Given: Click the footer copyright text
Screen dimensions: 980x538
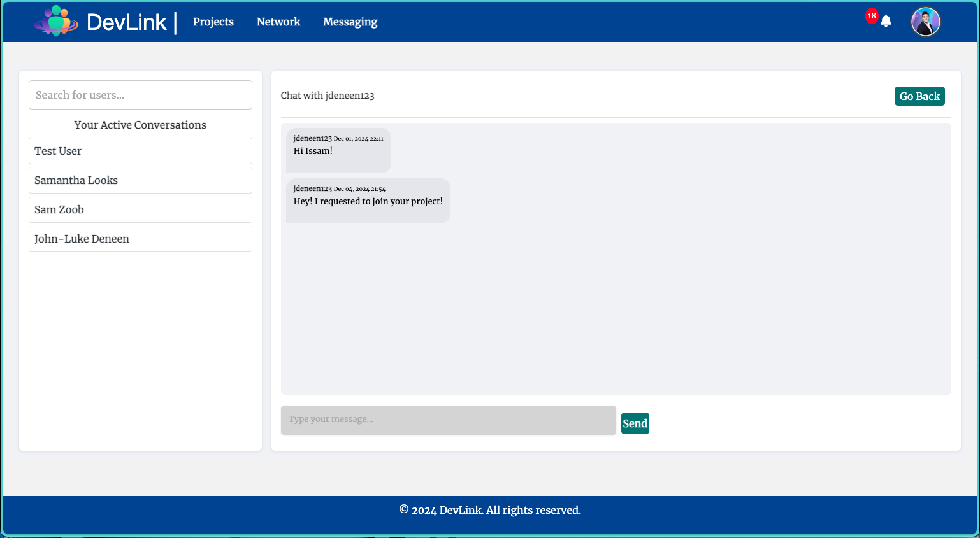Looking at the screenshot, I should click(490, 510).
